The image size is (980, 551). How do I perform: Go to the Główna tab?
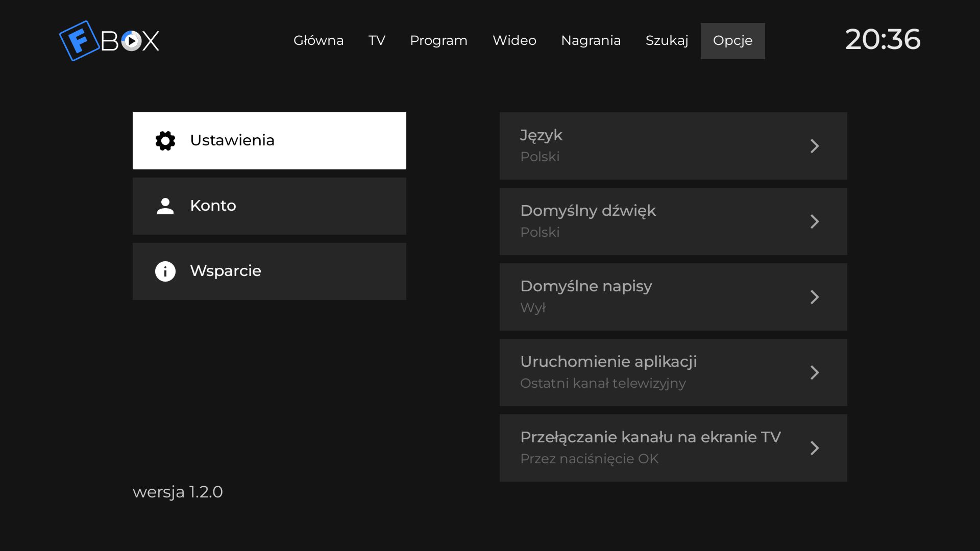tap(318, 41)
